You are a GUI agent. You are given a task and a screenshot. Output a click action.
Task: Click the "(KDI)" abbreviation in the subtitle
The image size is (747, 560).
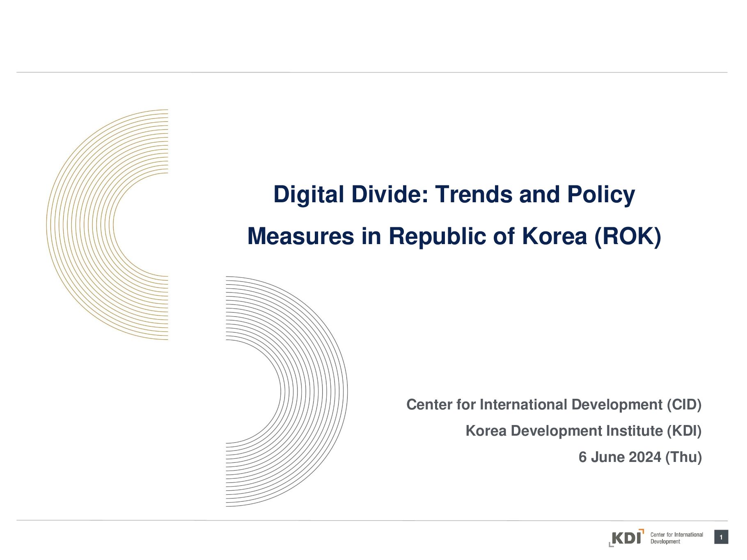click(684, 431)
